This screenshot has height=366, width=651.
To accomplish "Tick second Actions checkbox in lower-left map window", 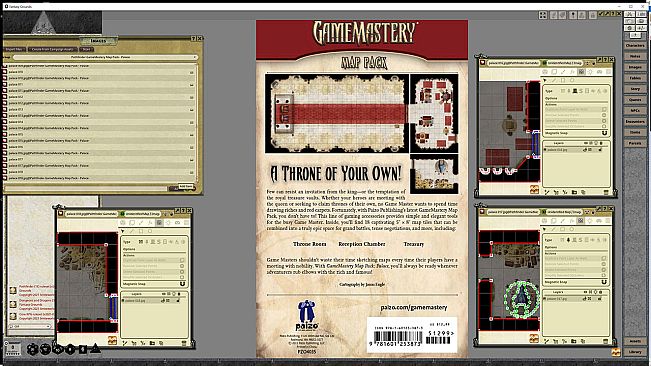I will (x=182, y=266).
